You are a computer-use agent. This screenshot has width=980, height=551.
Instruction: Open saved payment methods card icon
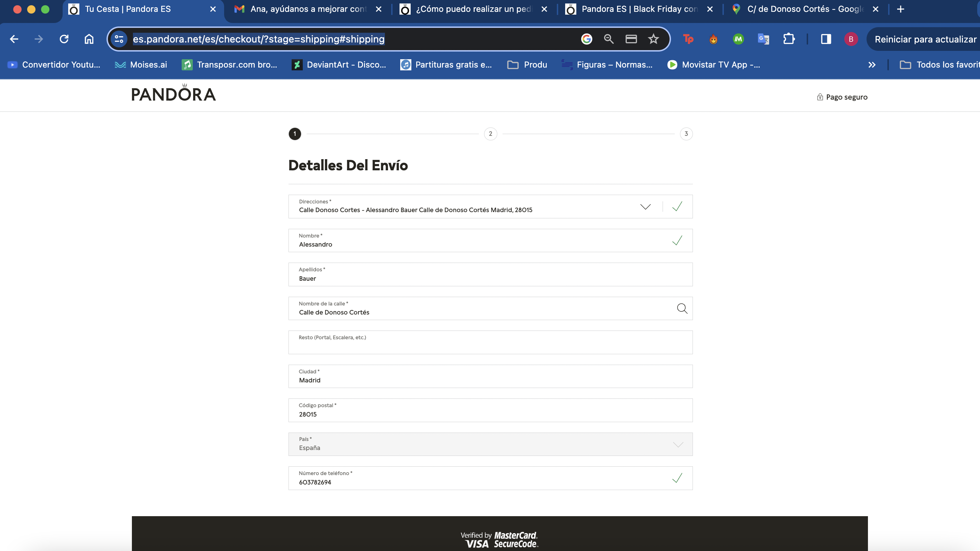point(631,39)
